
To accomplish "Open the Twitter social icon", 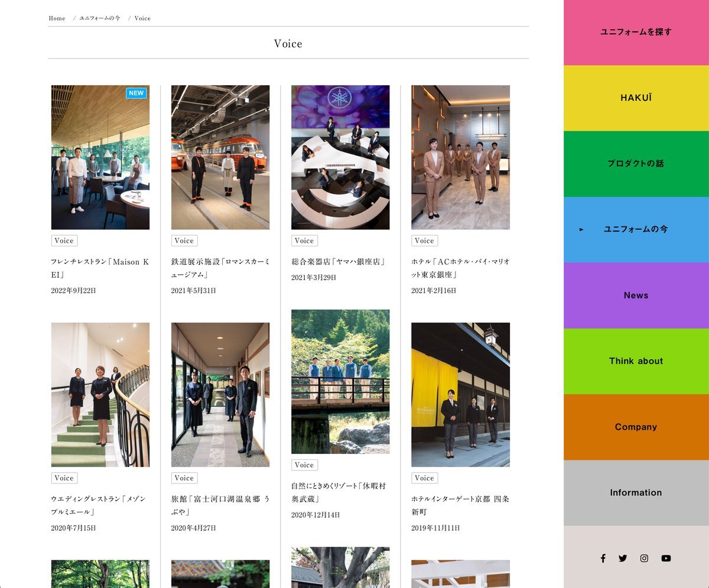I will tap(623, 558).
